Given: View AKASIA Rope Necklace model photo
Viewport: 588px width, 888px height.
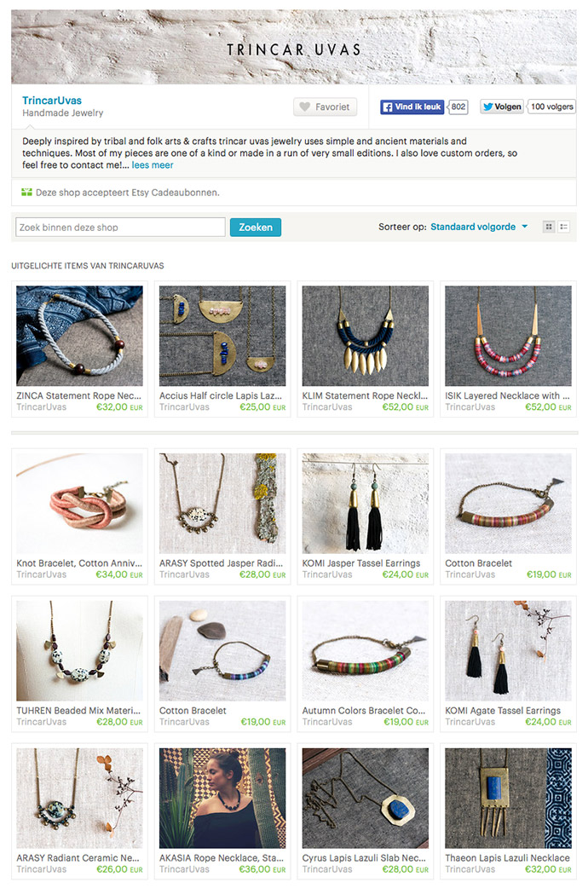Looking at the screenshot, I should click(222, 798).
